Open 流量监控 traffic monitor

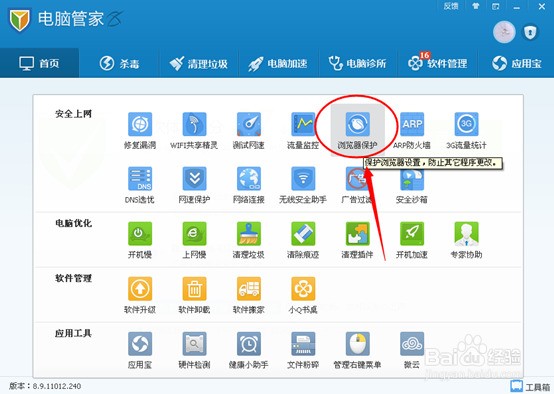click(x=303, y=124)
